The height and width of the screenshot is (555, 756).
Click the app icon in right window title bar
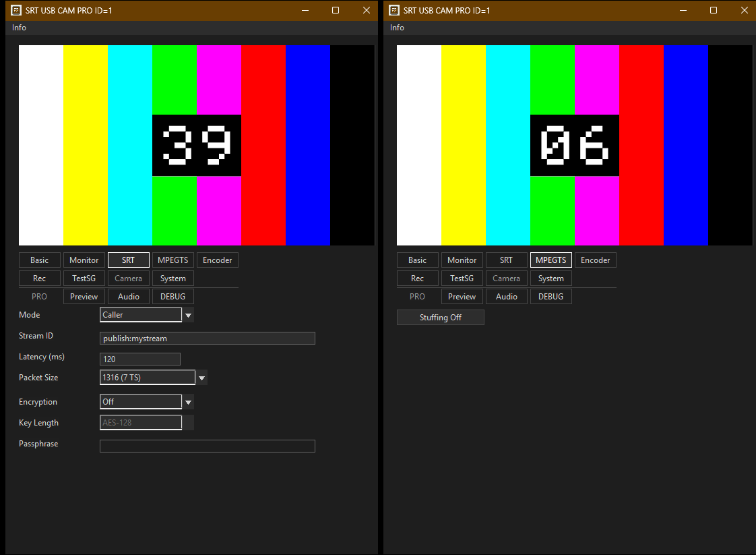(394, 10)
